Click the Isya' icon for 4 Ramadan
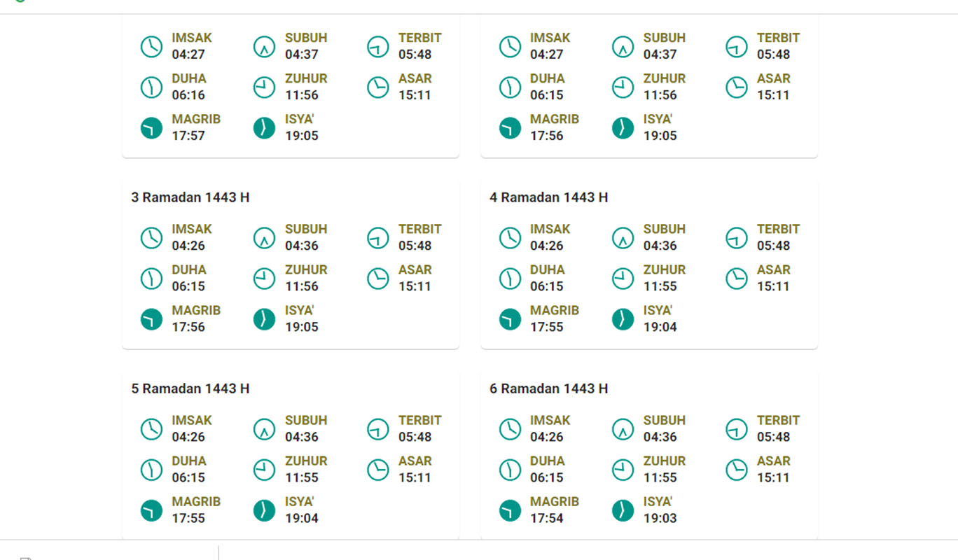This screenshot has width=958, height=560. click(x=623, y=319)
